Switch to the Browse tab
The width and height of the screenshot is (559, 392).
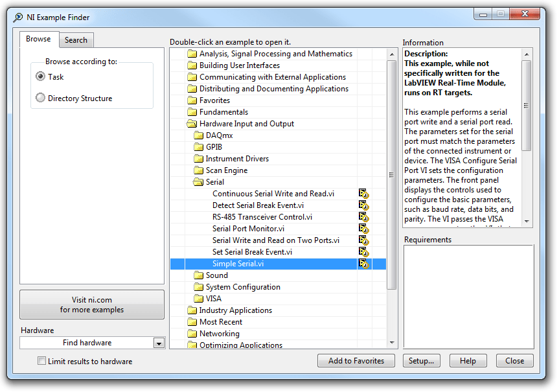click(x=39, y=39)
